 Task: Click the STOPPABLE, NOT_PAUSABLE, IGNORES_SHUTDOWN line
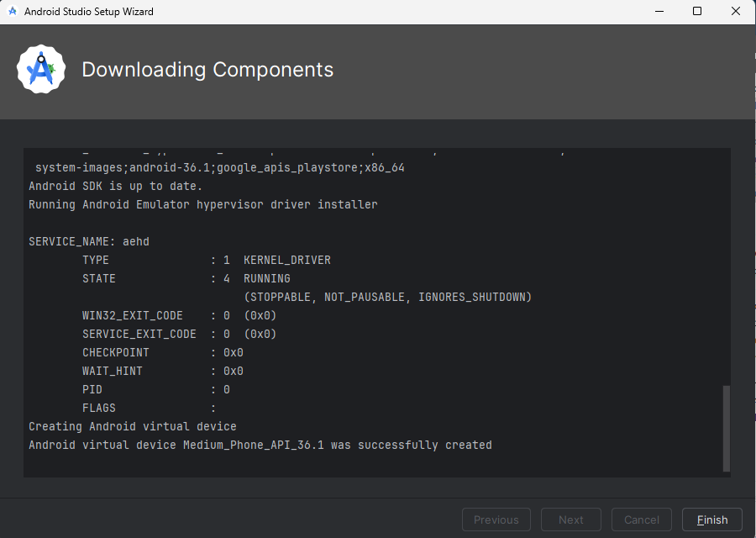coord(387,298)
